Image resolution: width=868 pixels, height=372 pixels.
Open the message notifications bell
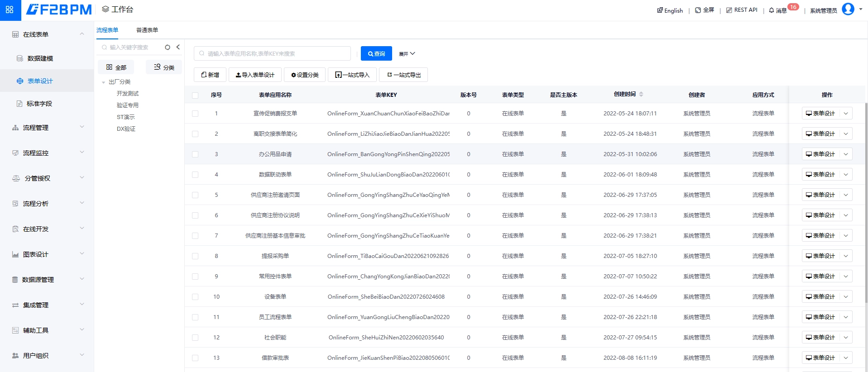point(772,10)
